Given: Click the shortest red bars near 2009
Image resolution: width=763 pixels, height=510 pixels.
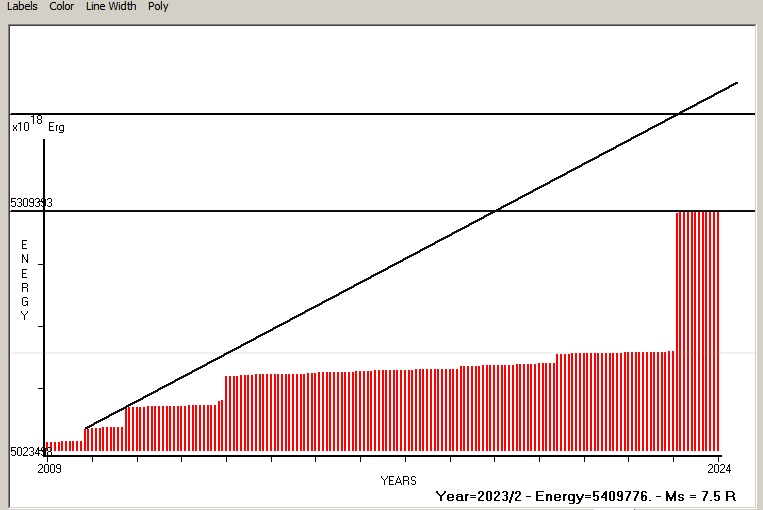Looking at the screenshot, I should (x=63, y=445).
